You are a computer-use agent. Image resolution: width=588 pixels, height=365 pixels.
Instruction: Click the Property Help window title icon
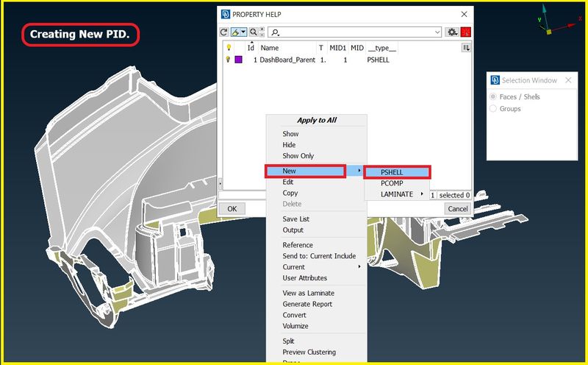226,14
